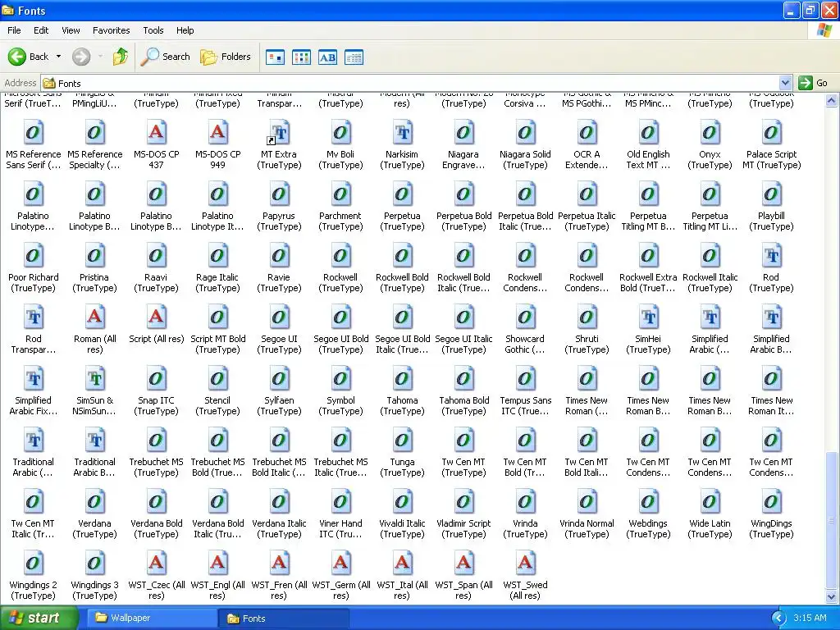This screenshot has height=630, width=840.
Task: Select the Mv Boli (TrueType) font icon
Action: (x=340, y=132)
